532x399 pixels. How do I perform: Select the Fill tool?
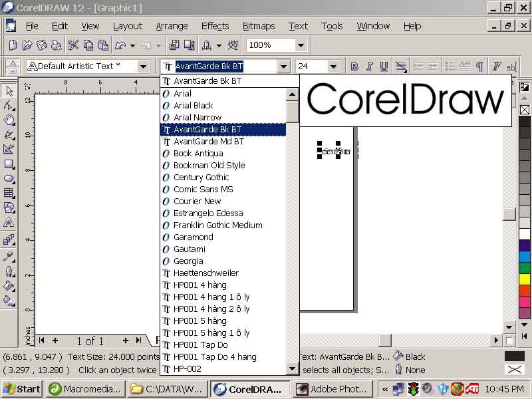9,286
